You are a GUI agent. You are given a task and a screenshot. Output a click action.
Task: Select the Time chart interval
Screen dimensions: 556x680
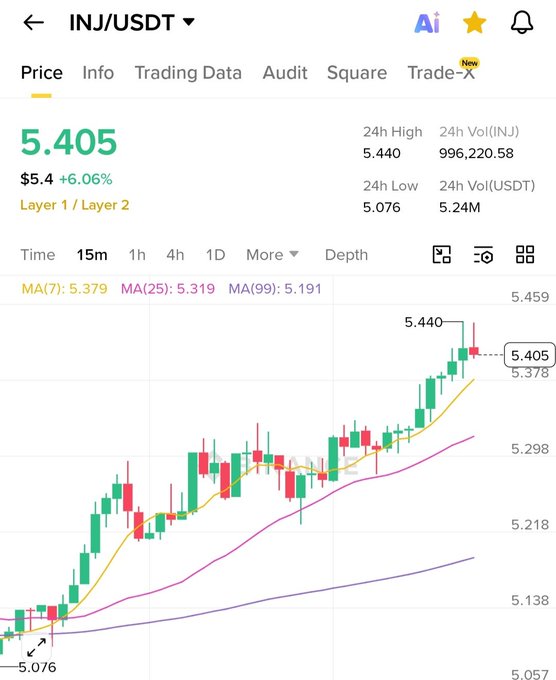38,255
